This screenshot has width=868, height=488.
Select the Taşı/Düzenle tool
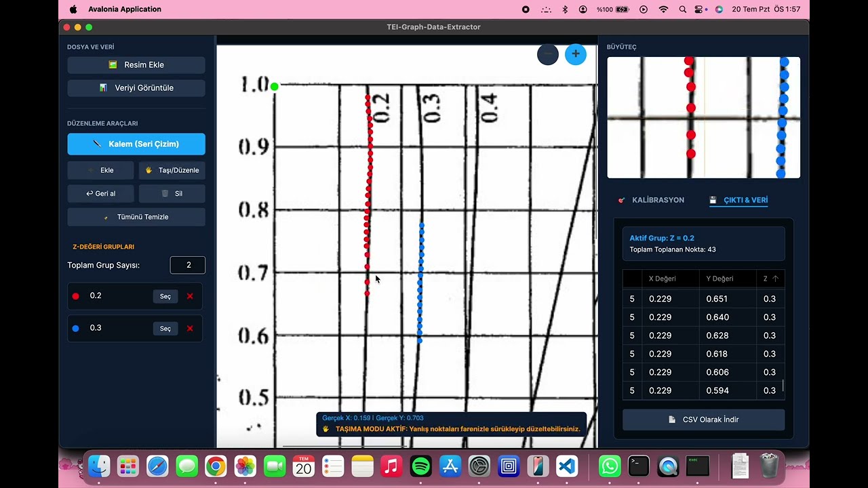pyautogui.click(x=172, y=170)
